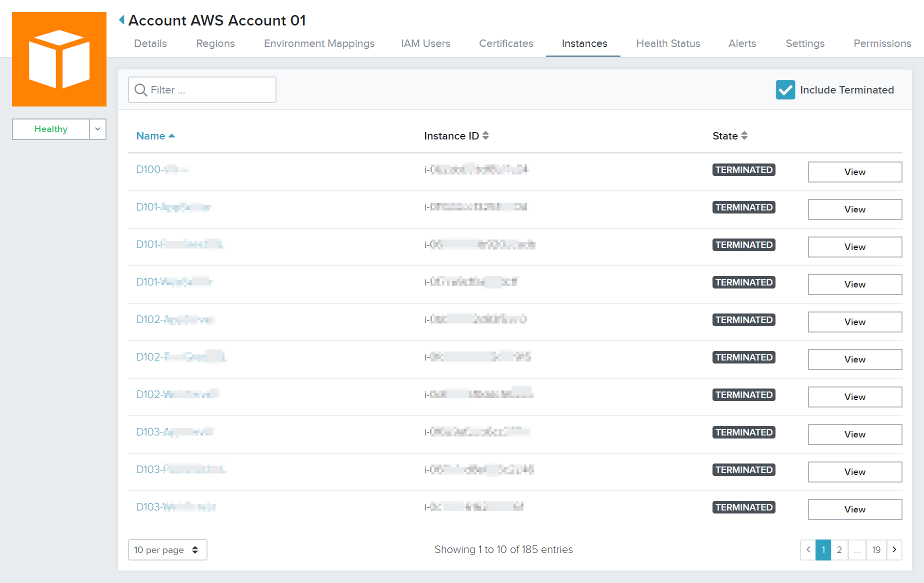924x583 pixels.
Task: Sort by Name using the ascending arrow
Action: tap(171, 136)
